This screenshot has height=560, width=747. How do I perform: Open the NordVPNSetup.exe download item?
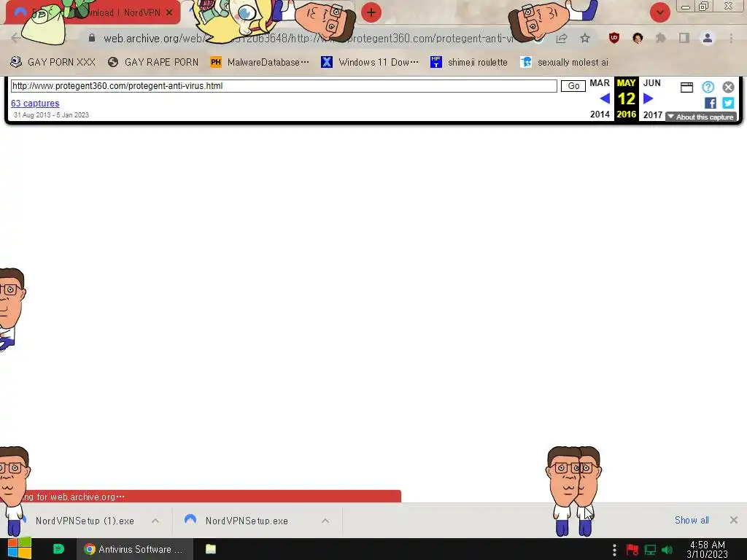click(x=247, y=521)
